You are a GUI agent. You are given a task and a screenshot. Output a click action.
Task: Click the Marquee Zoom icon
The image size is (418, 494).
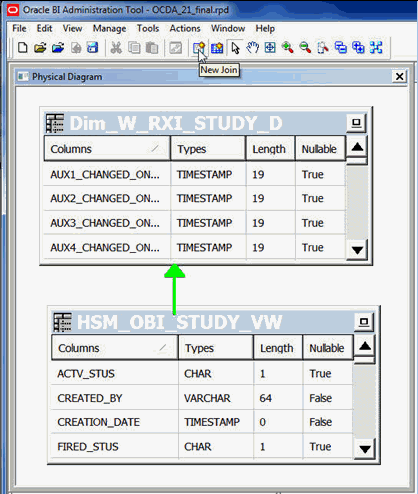[x=323, y=48]
